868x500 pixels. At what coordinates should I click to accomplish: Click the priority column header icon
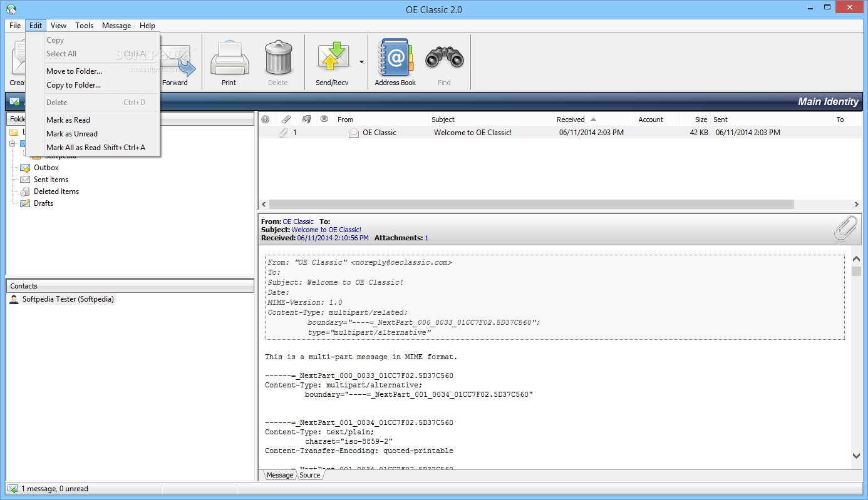coord(266,119)
